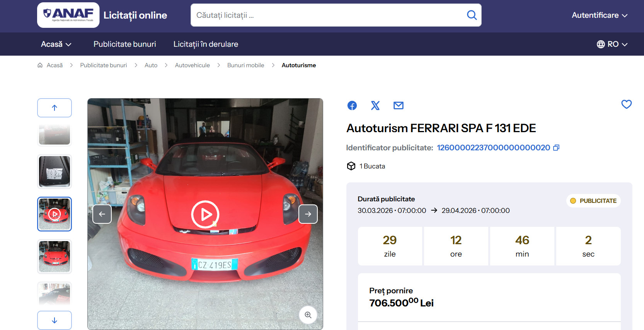
Task: Show next gallery image
Action: coord(308,214)
